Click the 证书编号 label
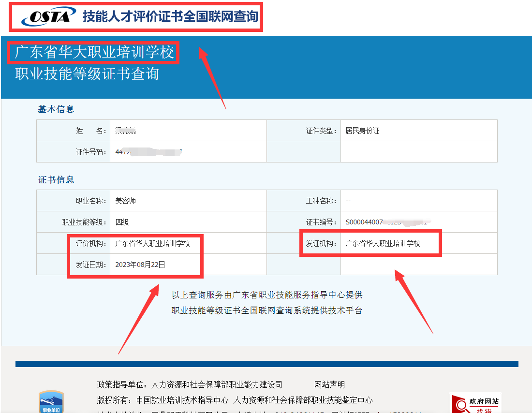This screenshot has width=532, height=413. click(x=321, y=222)
